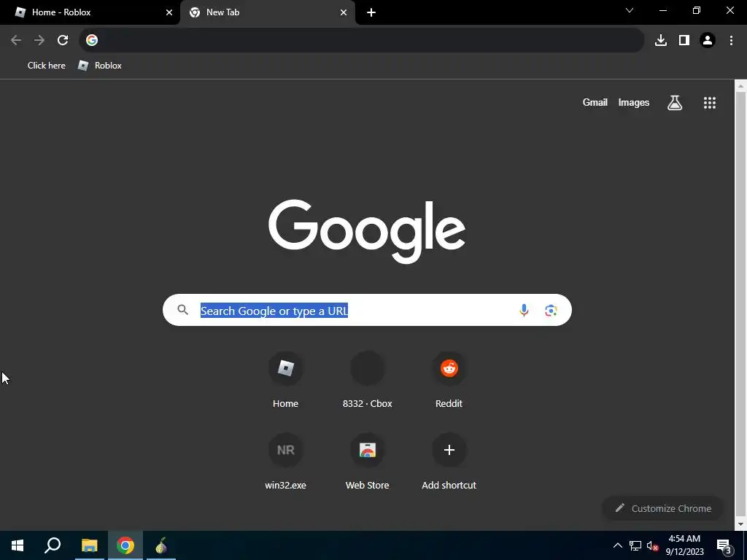Open the Reddit shortcut tile
747x560 pixels.
click(x=449, y=379)
